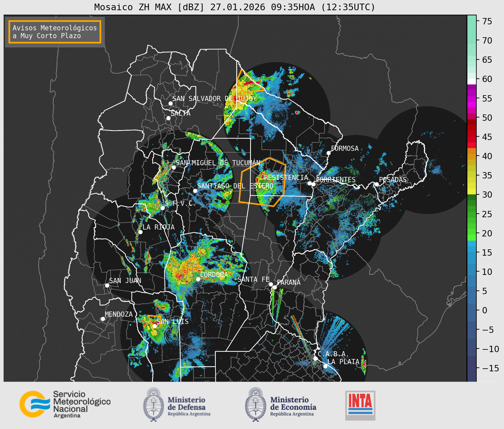Click the Mendoza city marker
Image resolution: width=504 pixels, height=429 pixels.
tap(103, 319)
